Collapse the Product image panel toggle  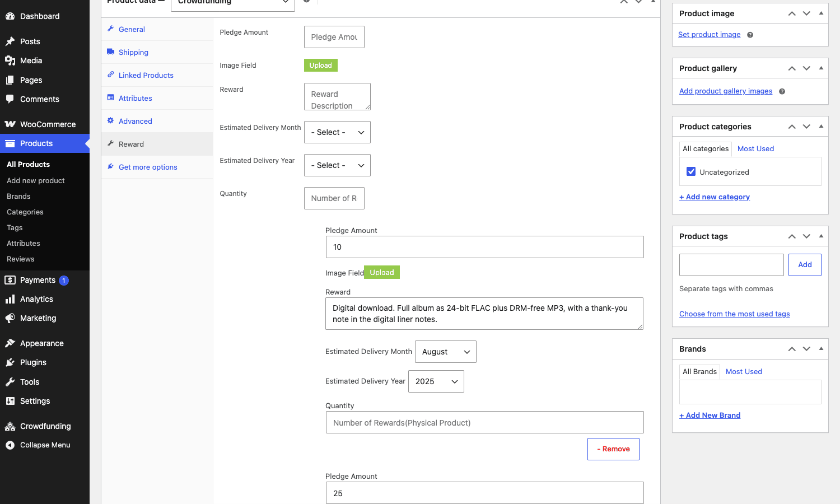point(821,13)
